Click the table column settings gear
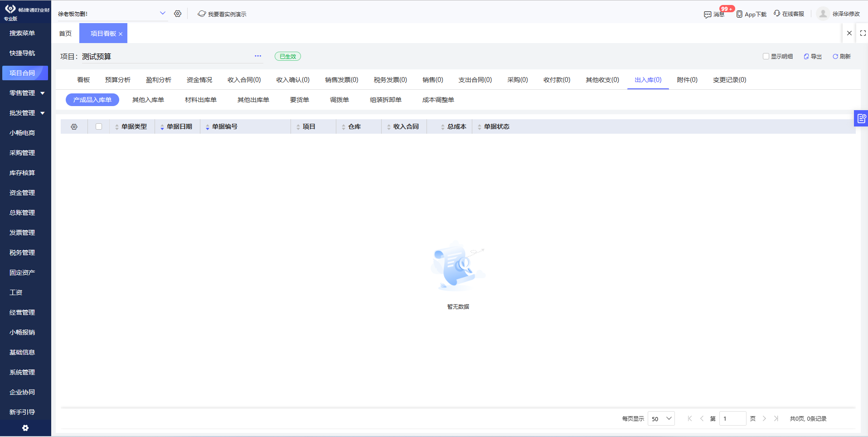This screenshot has height=437, width=868. click(x=74, y=126)
